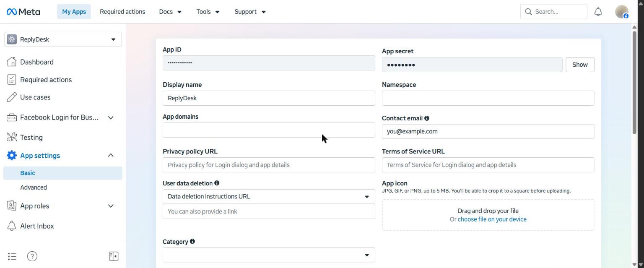644x268 pixels.
Task: Click the Namespace field
Action: (x=488, y=98)
